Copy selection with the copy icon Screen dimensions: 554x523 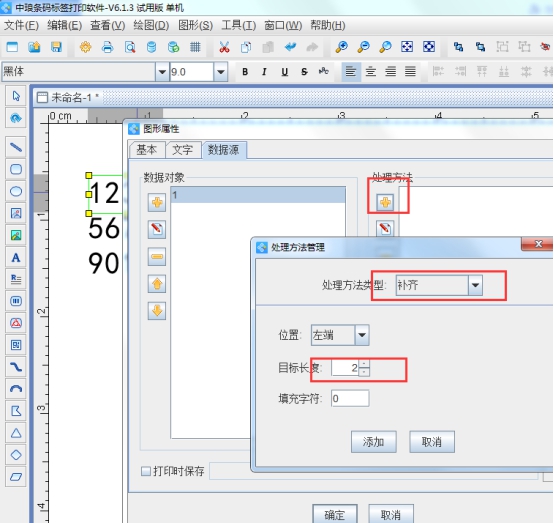click(x=246, y=47)
